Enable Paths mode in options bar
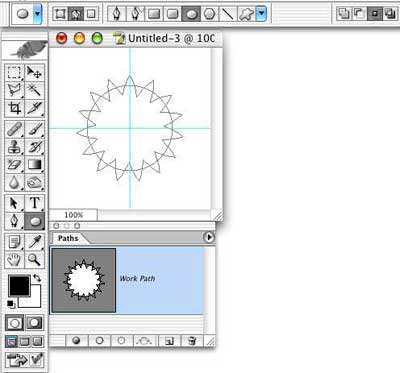This screenshot has width=400, height=373. 76,14
